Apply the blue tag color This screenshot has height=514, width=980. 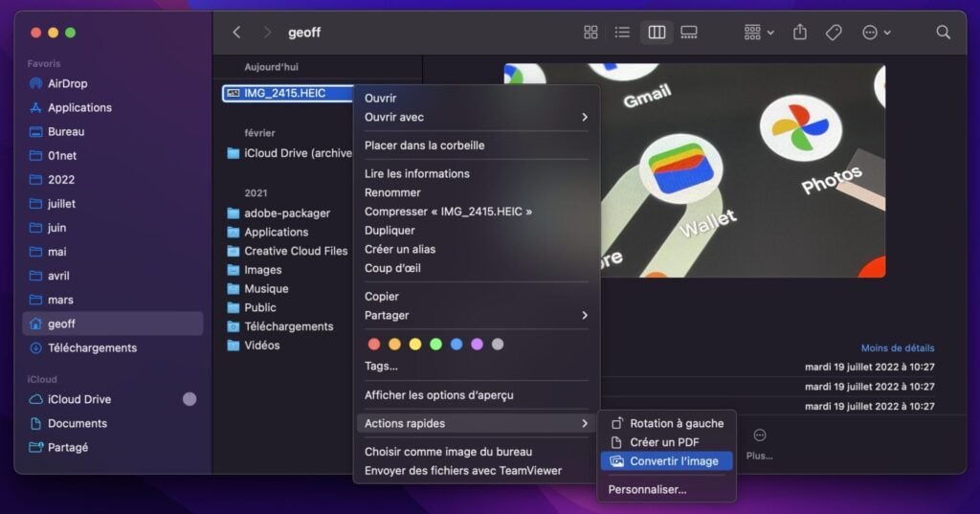457,344
